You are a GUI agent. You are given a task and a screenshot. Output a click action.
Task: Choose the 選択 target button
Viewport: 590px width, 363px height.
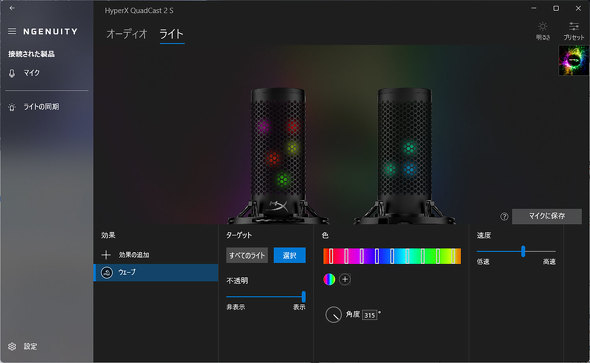289,255
